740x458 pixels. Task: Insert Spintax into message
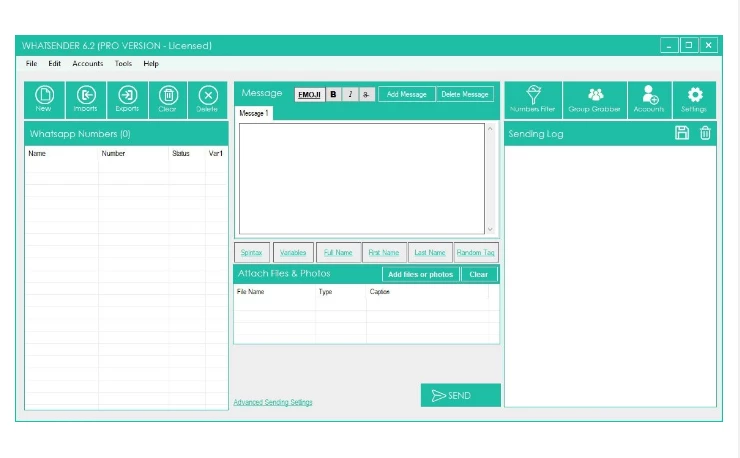[252, 253]
